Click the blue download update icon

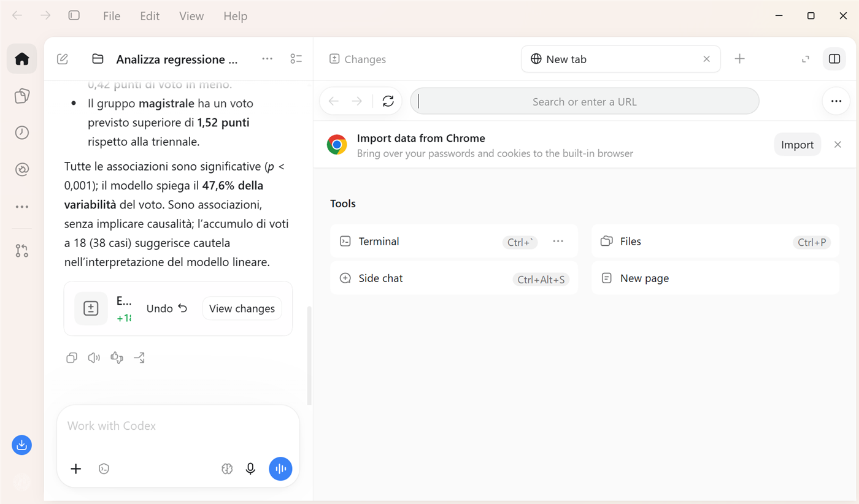[21, 445]
